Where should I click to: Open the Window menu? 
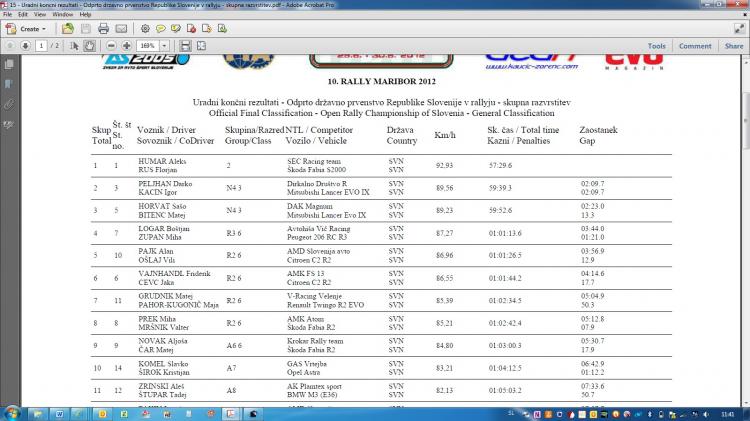tap(61, 15)
